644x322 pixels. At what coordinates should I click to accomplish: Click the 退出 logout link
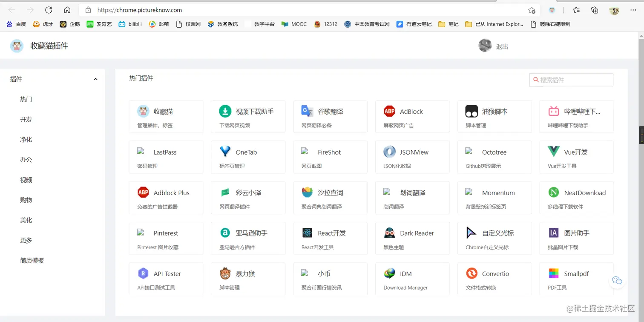pos(502,46)
